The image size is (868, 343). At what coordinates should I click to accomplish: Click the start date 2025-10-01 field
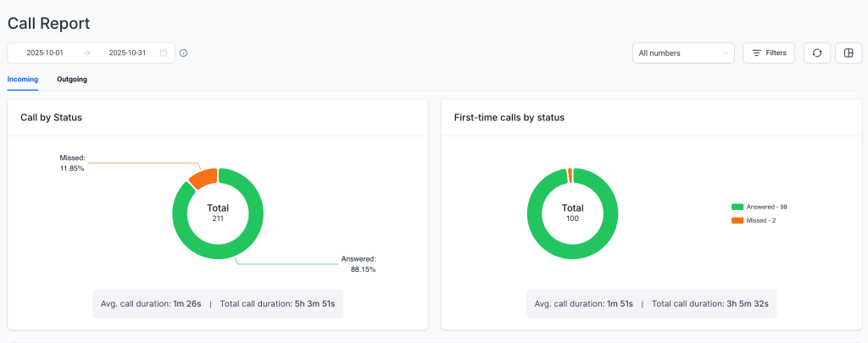coord(47,53)
